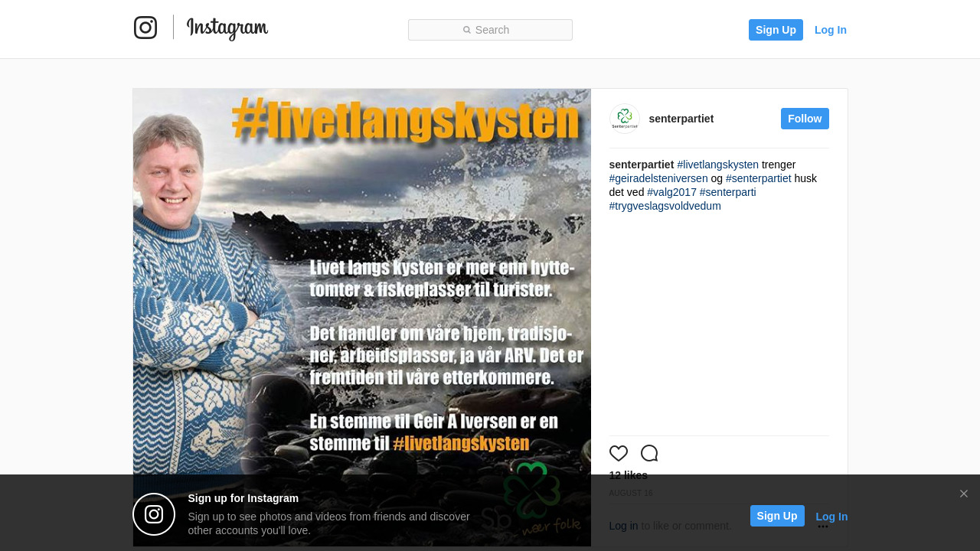Click the Instagram camera glyph logo
Screen dimensions: 980x551
[145, 28]
